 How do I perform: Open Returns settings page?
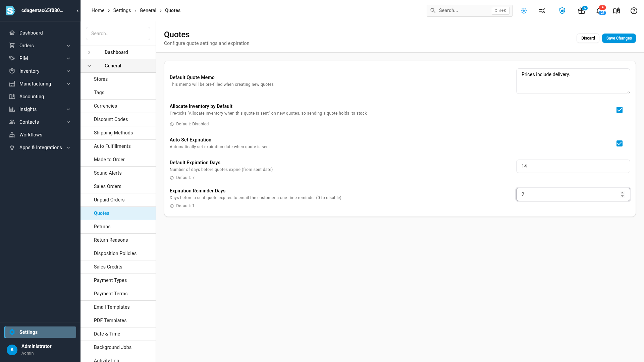pyautogui.click(x=118, y=227)
